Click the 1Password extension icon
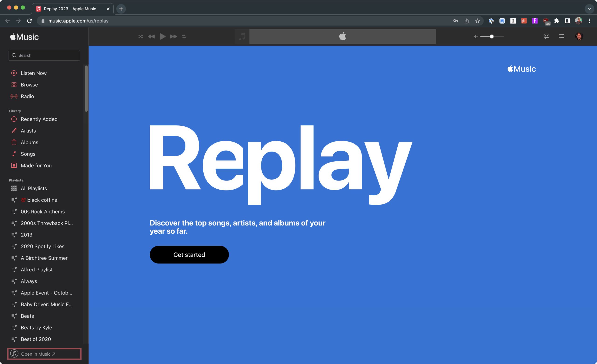The width and height of the screenshot is (597, 364). tap(491, 21)
